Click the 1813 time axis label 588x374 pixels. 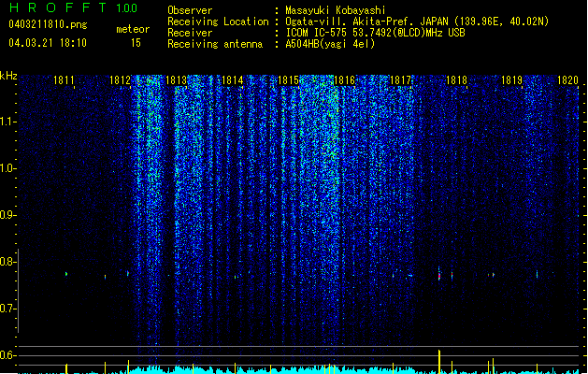click(x=176, y=80)
